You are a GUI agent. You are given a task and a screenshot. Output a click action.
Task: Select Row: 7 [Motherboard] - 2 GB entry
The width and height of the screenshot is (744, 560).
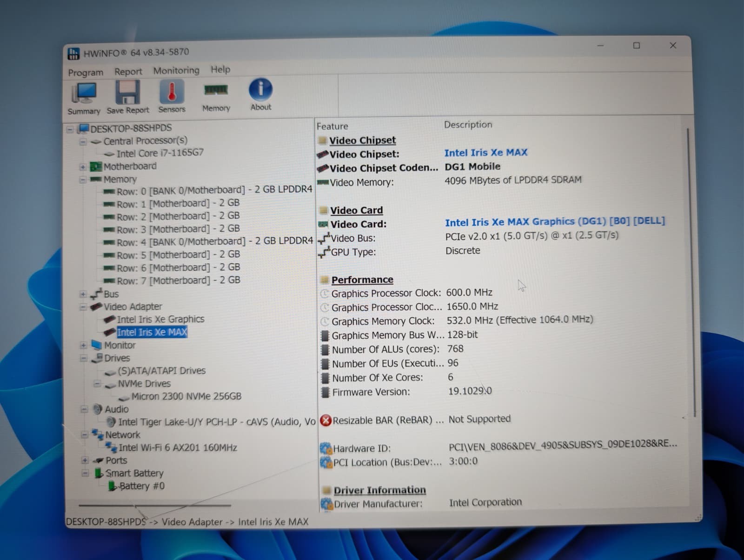[179, 280]
